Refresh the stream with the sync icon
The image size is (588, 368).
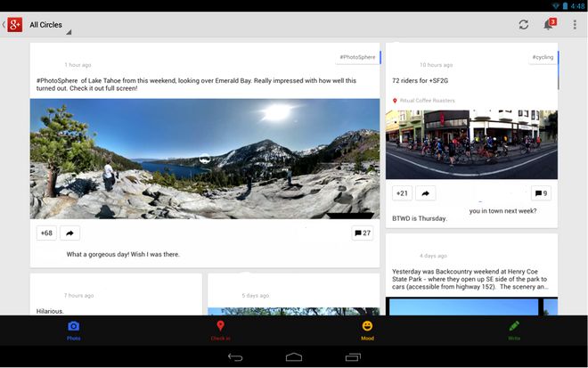coord(523,25)
